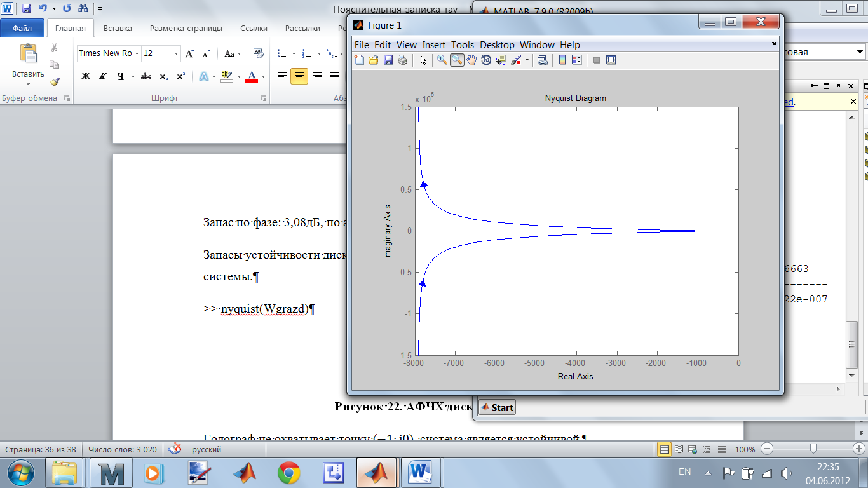Clear formatting icon in Word

pyautogui.click(x=258, y=53)
